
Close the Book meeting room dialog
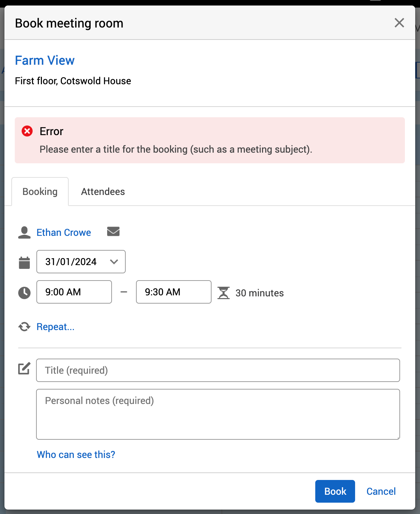pyautogui.click(x=399, y=23)
